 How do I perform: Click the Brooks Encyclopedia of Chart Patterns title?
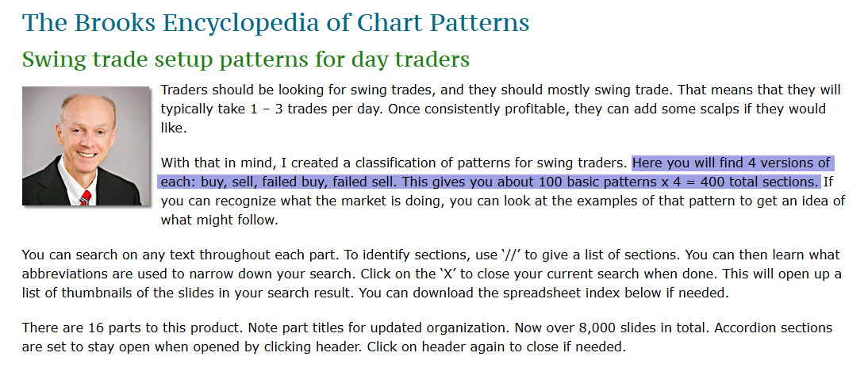coord(275,21)
